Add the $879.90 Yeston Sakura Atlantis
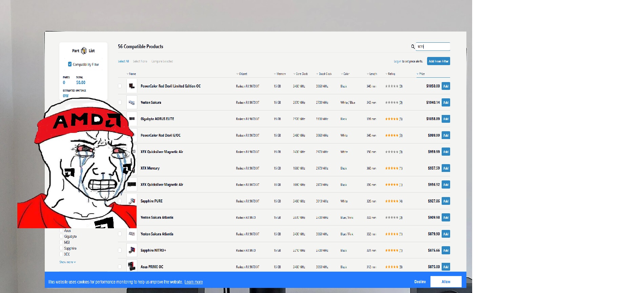The height and width of the screenshot is (293, 644). tap(446, 234)
